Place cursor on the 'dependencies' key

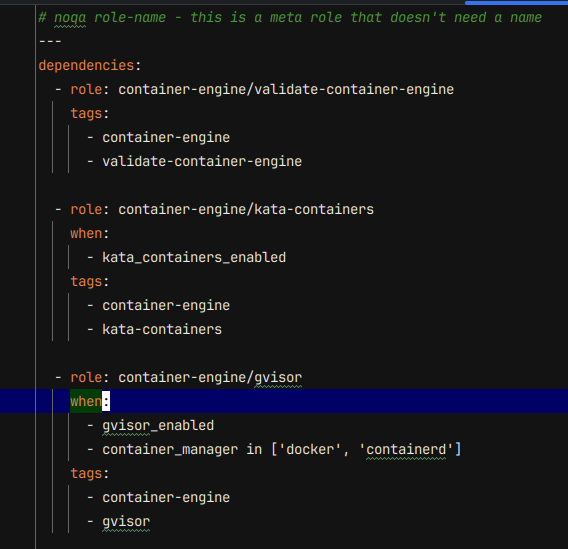click(x=87, y=66)
